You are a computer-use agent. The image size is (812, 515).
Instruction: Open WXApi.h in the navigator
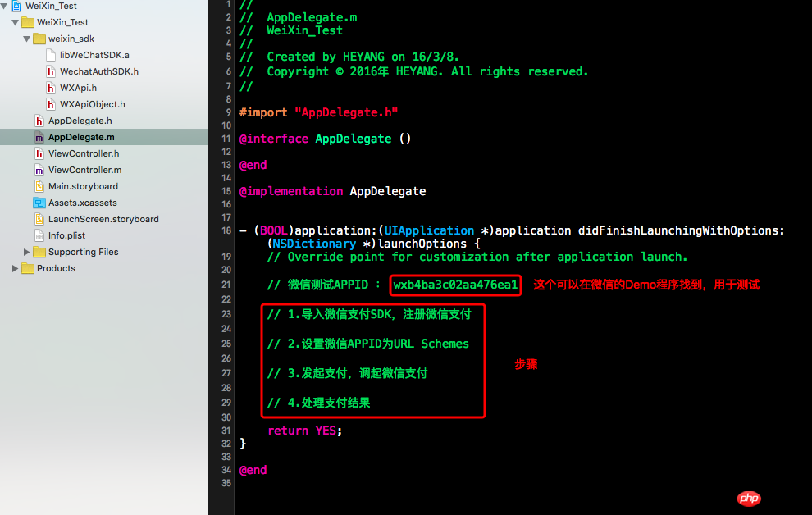tap(78, 88)
